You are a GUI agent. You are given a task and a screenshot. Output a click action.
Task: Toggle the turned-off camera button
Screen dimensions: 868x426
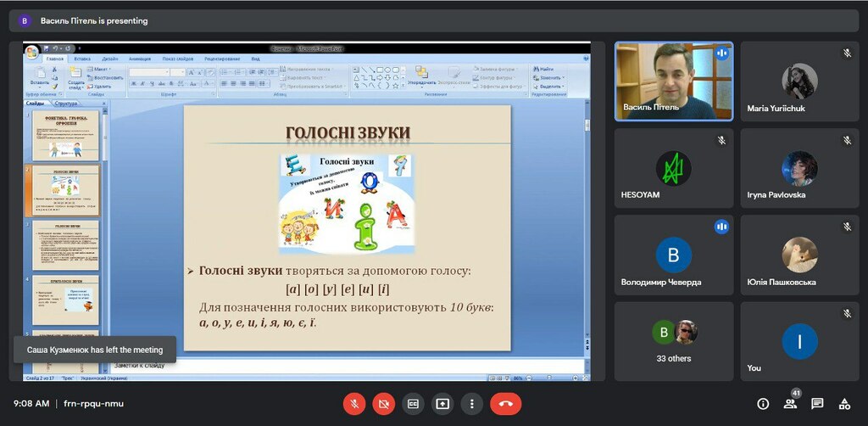(384, 404)
